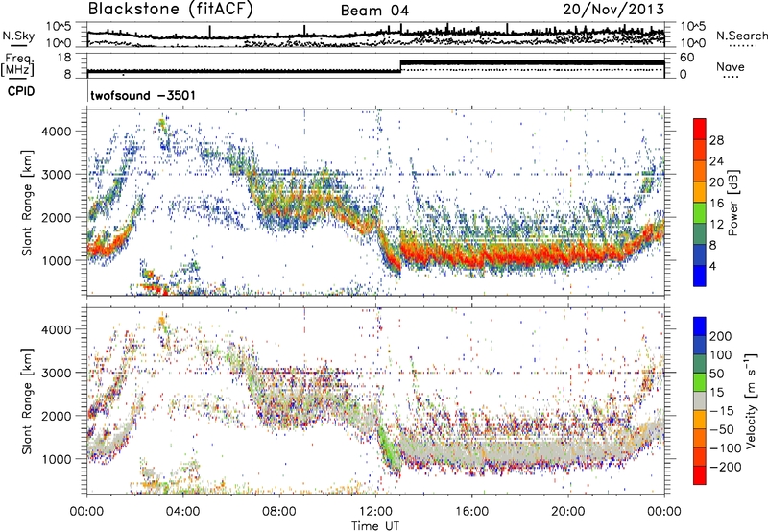Click the 'Time UT' axis label
The height and width of the screenshot is (532, 768).
click(375, 526)
